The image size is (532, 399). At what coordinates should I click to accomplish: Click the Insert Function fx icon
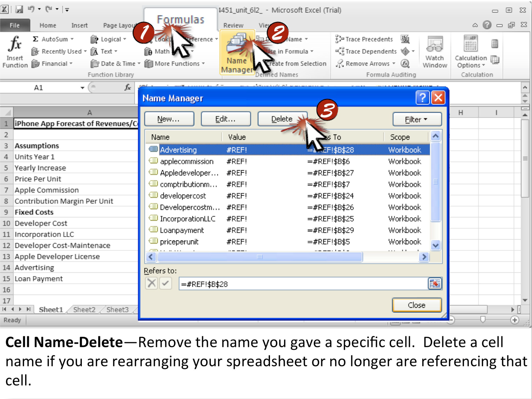point(15,44)
